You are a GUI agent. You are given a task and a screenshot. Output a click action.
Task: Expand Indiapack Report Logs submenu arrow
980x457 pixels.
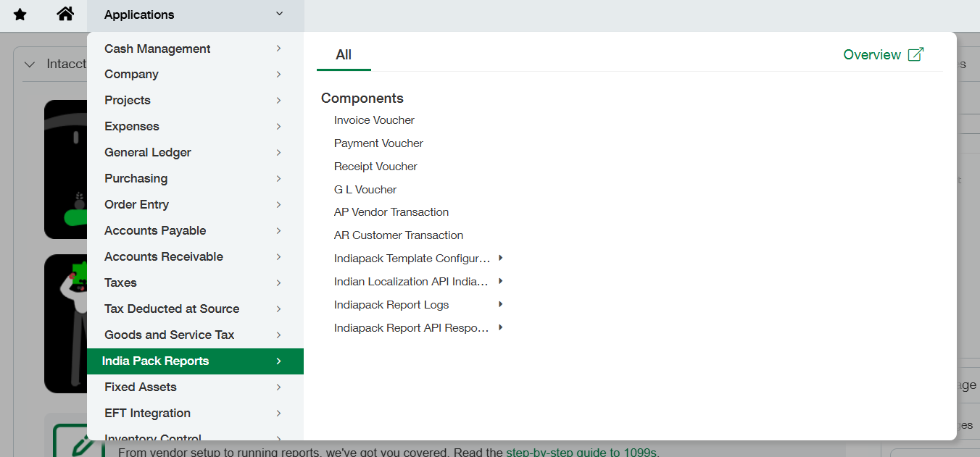point(501,304)
